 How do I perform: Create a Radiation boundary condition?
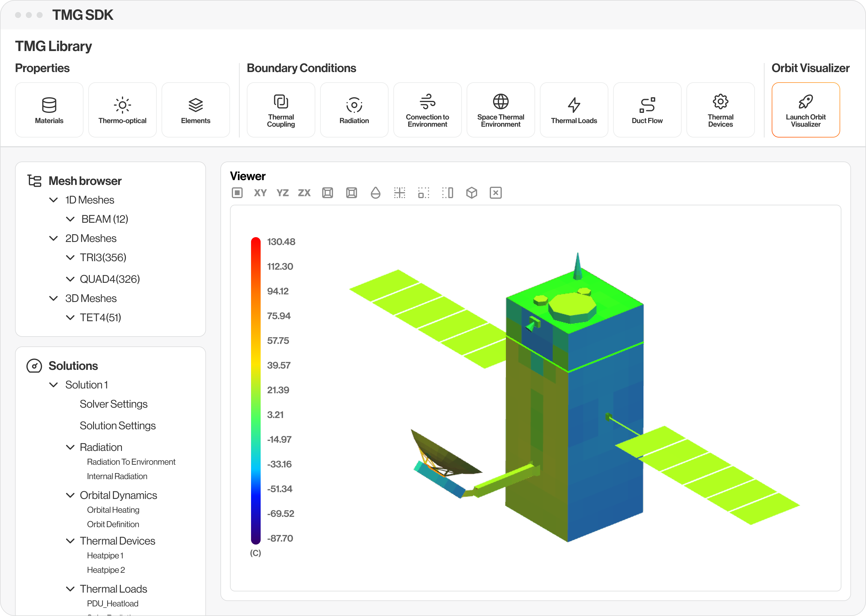[354, 110]
